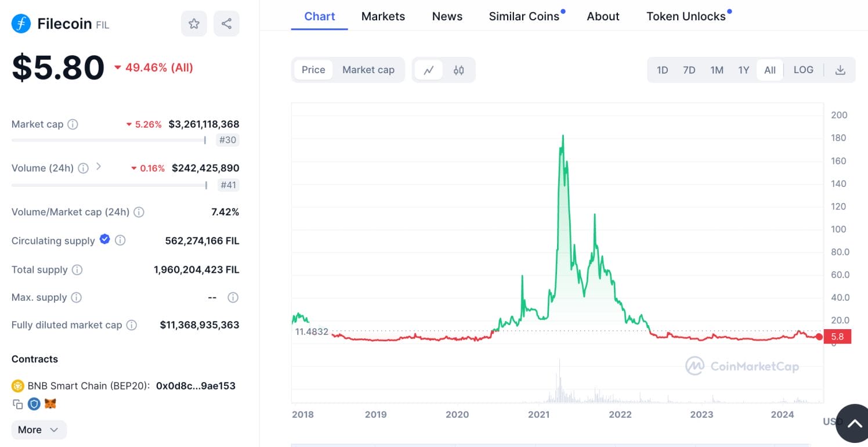This screenshot has height=447, width=868.
Task: Switch to the Token Unlocks tab
Action: [x=686, y=16]
